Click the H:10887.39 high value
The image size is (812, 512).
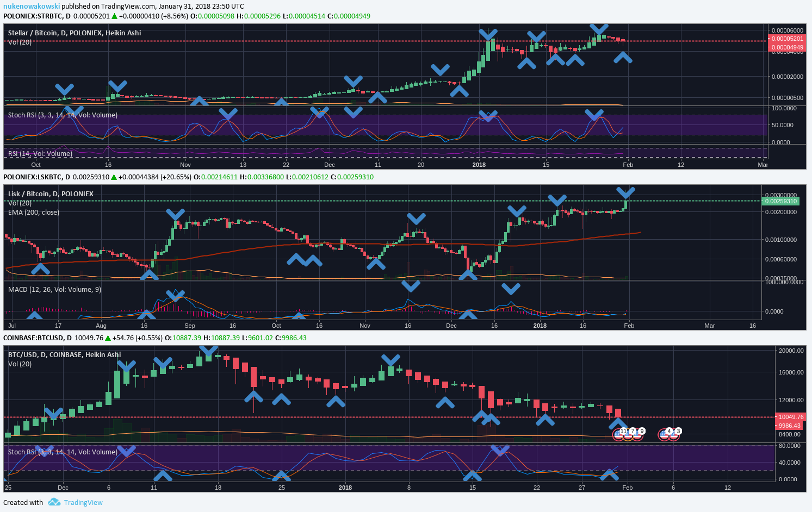(221, 338)
